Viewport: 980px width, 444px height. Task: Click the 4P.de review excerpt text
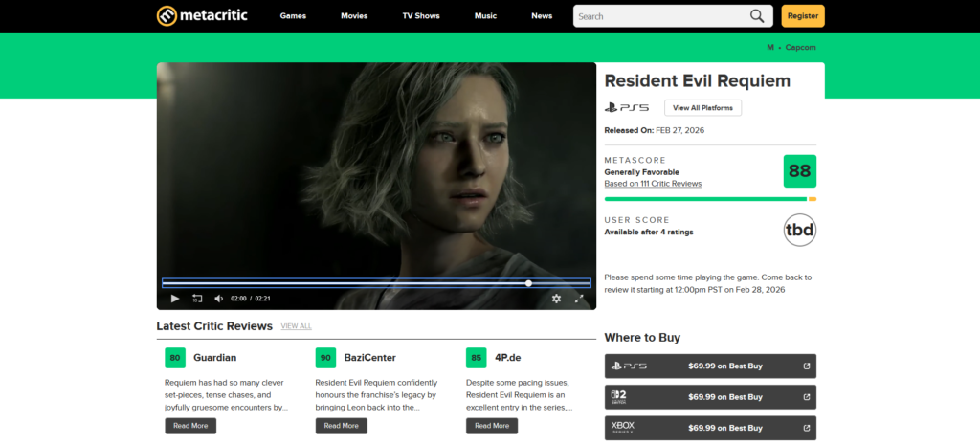click(522, 395)
